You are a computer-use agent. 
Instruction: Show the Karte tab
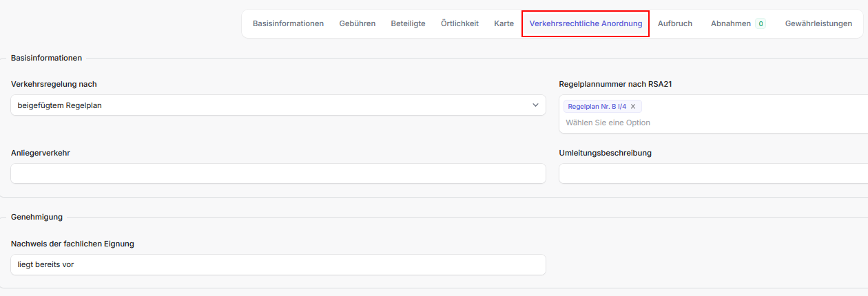pyautogui.click(x=504, y=23)
